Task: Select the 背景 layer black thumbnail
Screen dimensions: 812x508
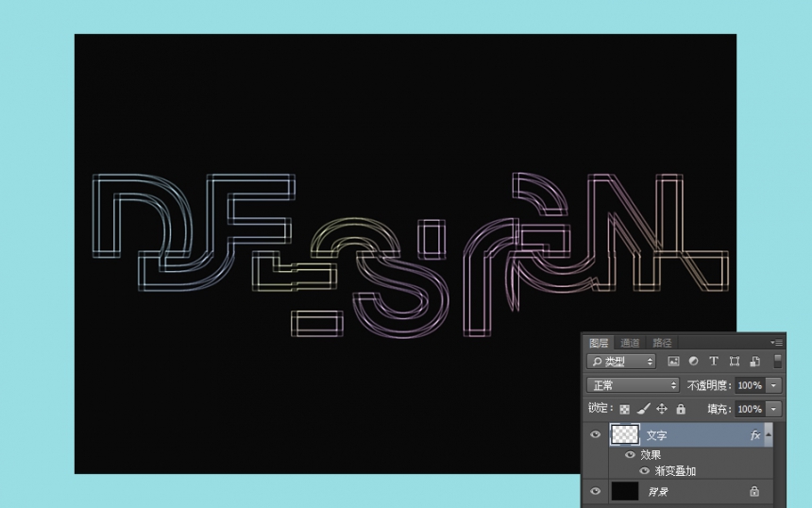Action: click(x=624, y=490)
